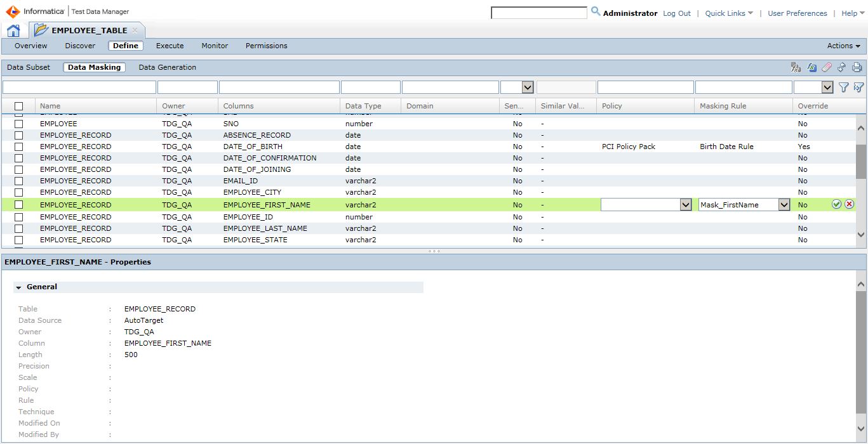The image size is (868, 444).
Task: Click the open folder icon on EMPLOYEE_TABLE tab
Action: tap(41, 30)
